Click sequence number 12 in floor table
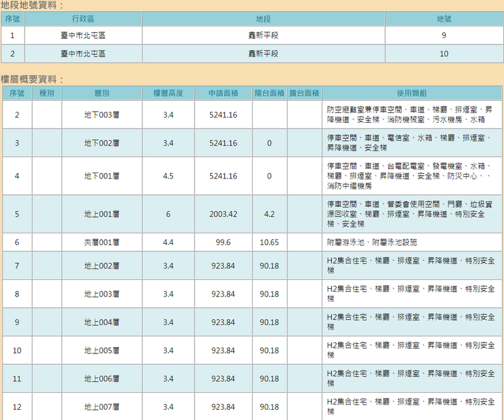 [x=17, y=407]
